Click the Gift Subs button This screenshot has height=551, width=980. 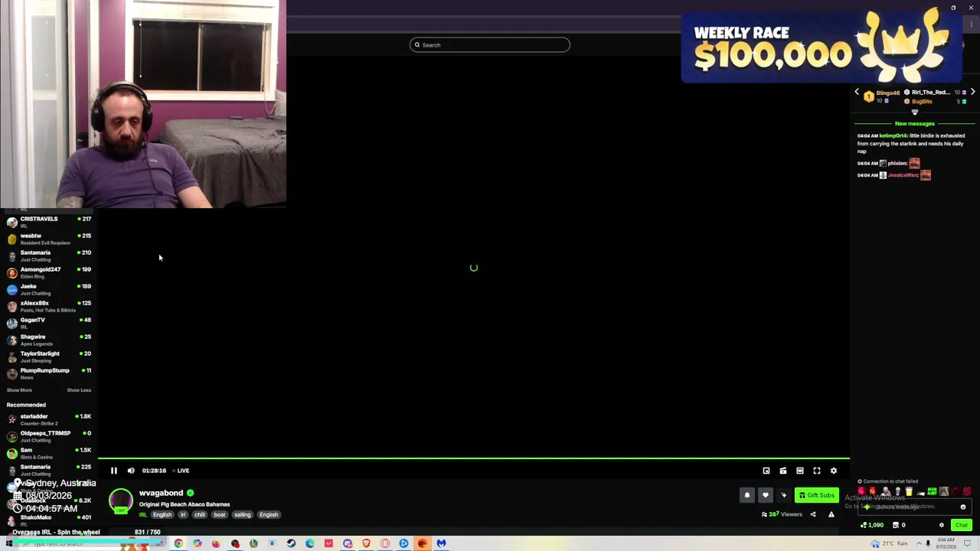pos(817,495)
